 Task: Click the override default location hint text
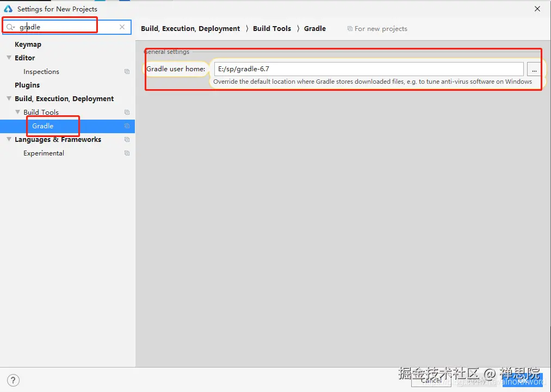pos(373,82)
